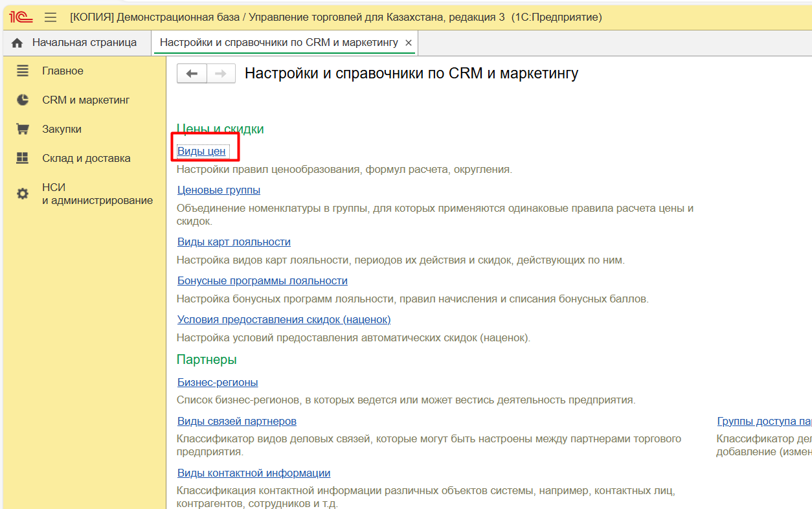Open the Бизнес-регионы link
This screenshot has height=509, width=812.
pyautogui.click(x=218, y=382)
